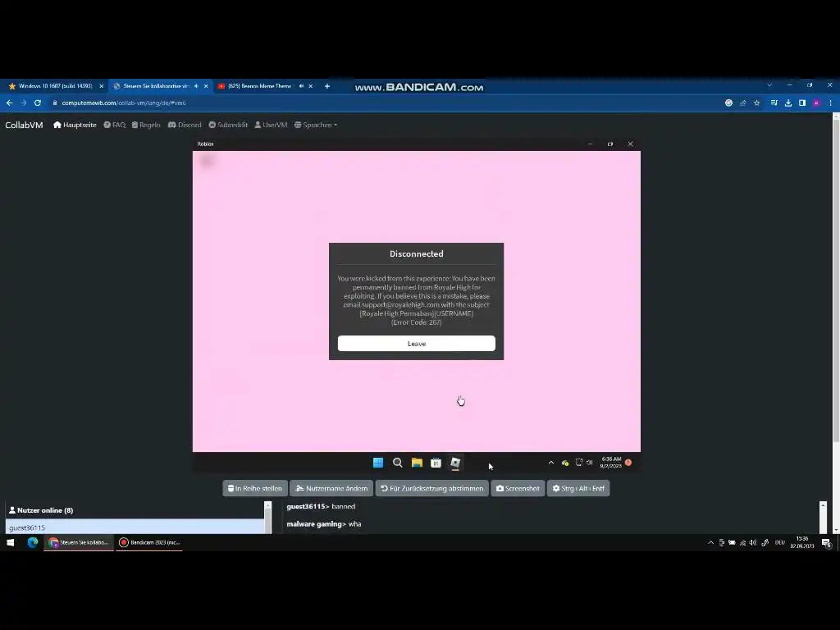Image resolution: width=840 pixels, height=630 pixels.
Task: Open the Discord nav link
Action: point(185,125)
